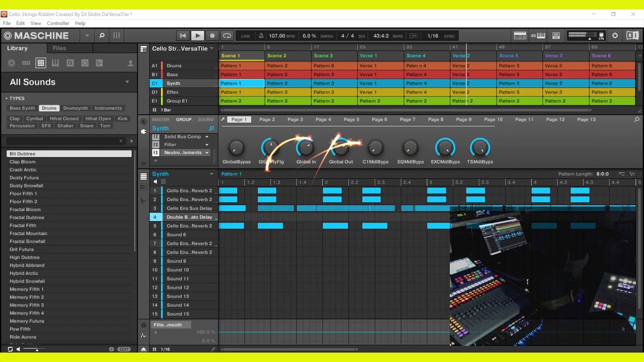
Task: Toggle the audio engine power button
Action: pos(615,36)
